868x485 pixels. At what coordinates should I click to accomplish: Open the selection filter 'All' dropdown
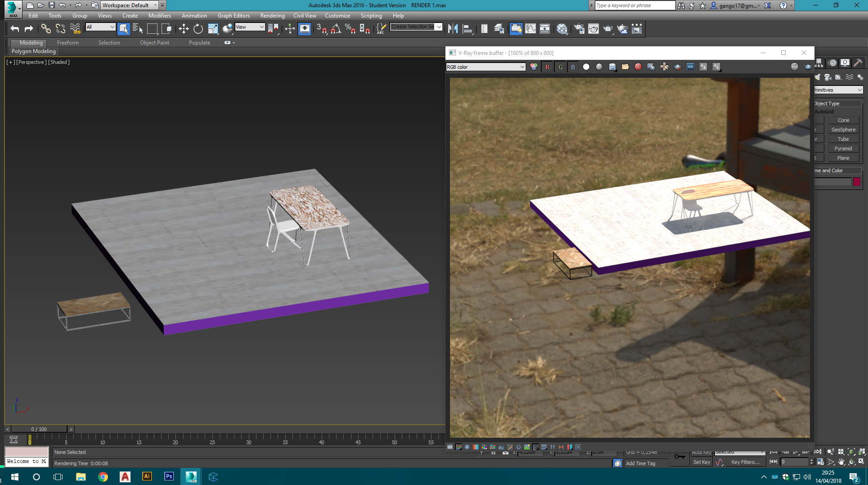tap(100, 27)
